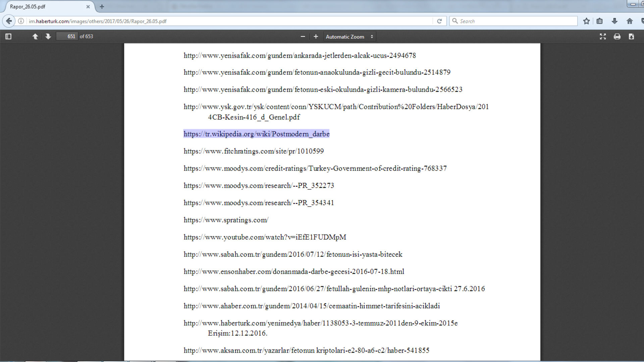
Task: Show site information icon in address bar
Action: 21,21
